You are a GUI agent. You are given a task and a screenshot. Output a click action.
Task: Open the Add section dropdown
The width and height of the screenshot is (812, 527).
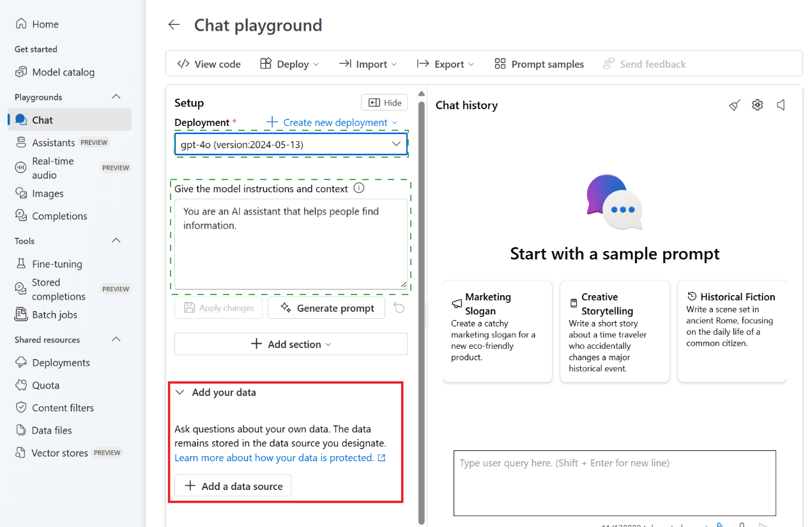(x=291, y=344)
